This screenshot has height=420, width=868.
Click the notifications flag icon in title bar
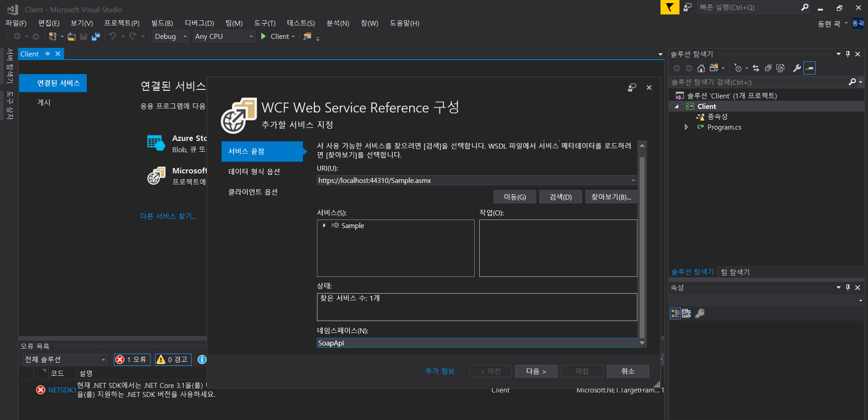(670, 7)
